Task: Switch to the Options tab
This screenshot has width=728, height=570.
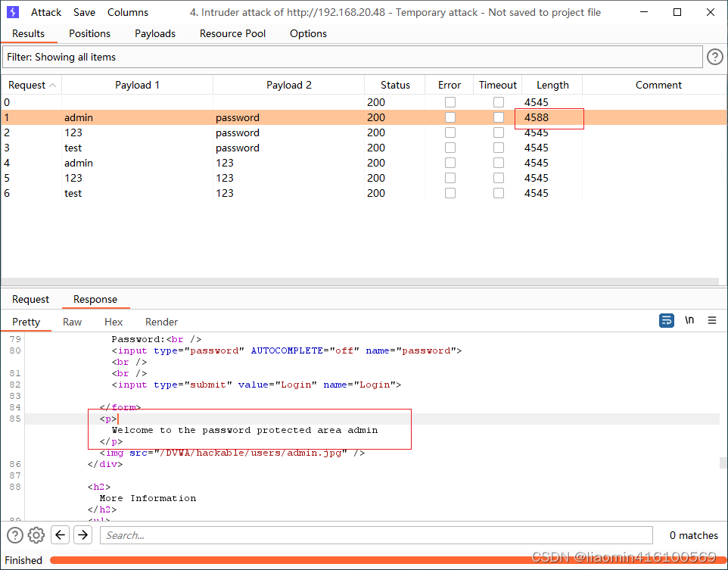Action: click(308, 33)
